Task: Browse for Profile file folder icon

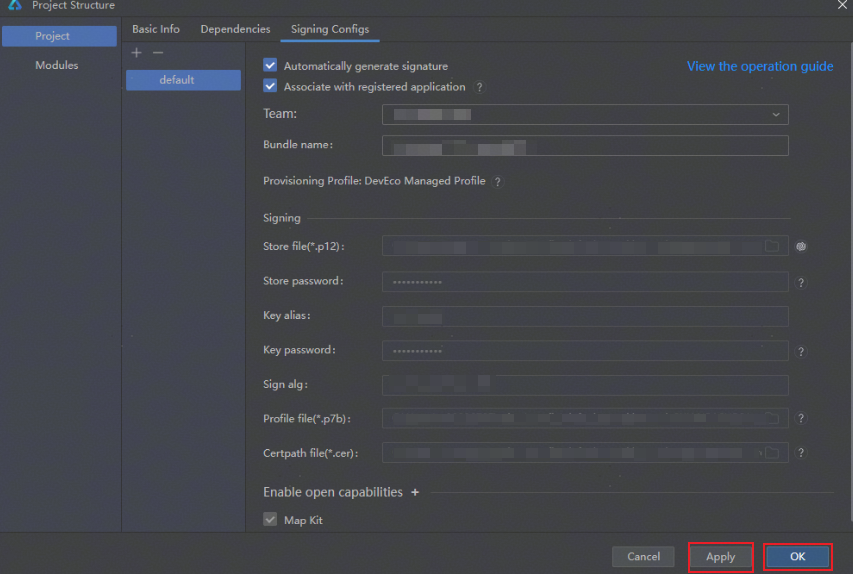Action: click(772, 418)
